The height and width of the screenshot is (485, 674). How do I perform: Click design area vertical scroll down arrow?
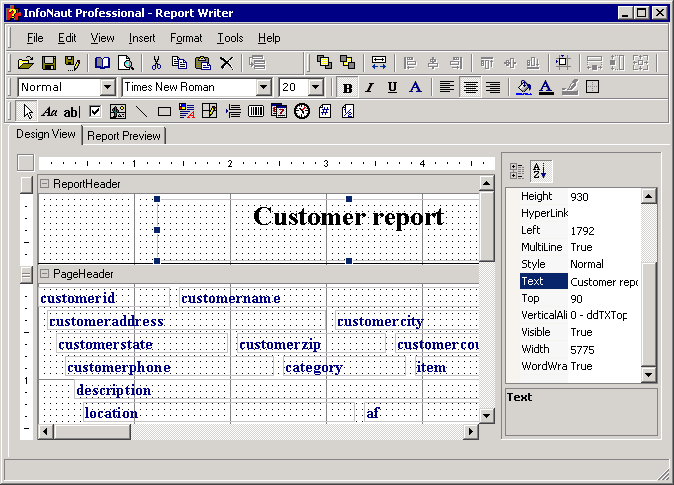click(x=487, y=415)
